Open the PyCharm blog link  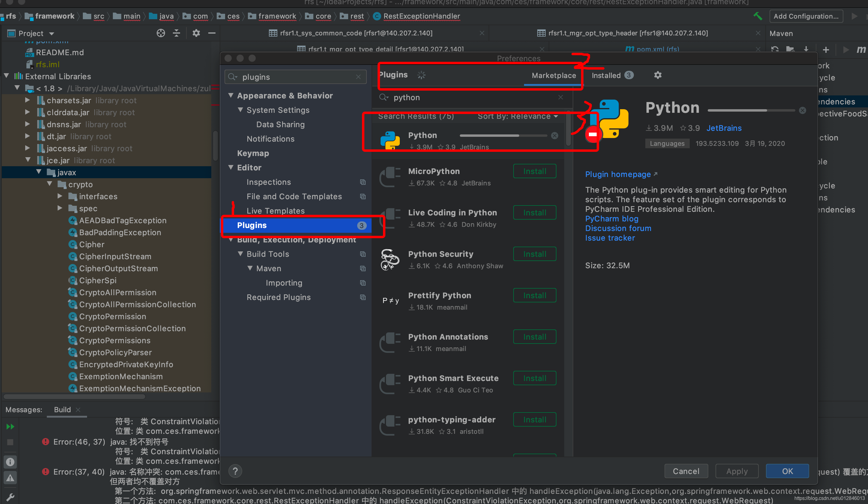[x=611, y=219]
